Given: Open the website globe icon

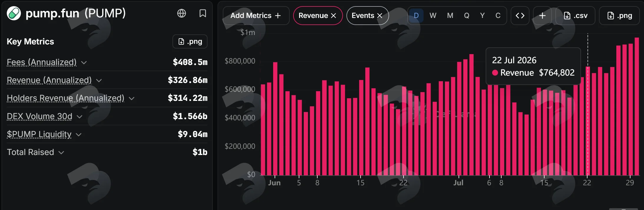Looking at the screenshot, I should point(182,13).
